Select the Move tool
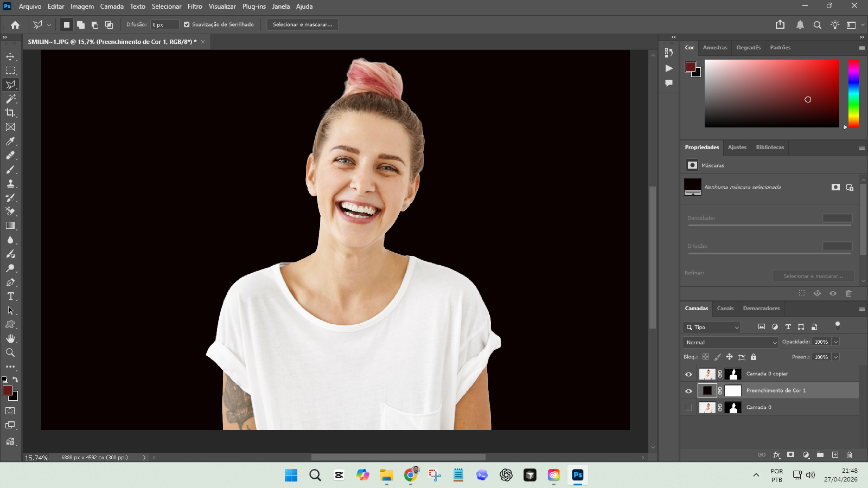This screenshot has height=488, width=868. pyautogui.click(x=10, y=56)
